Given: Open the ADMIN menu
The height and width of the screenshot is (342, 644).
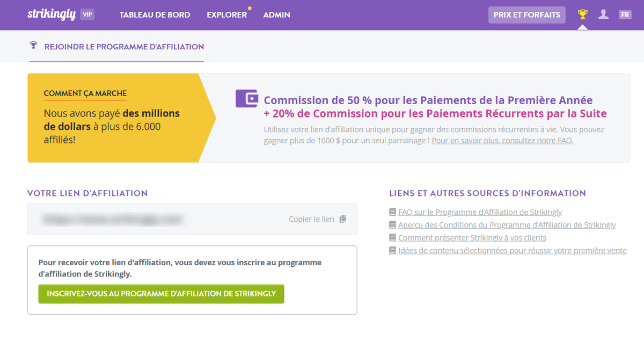Looking at the screenshot, I should [x=276, y=15].
